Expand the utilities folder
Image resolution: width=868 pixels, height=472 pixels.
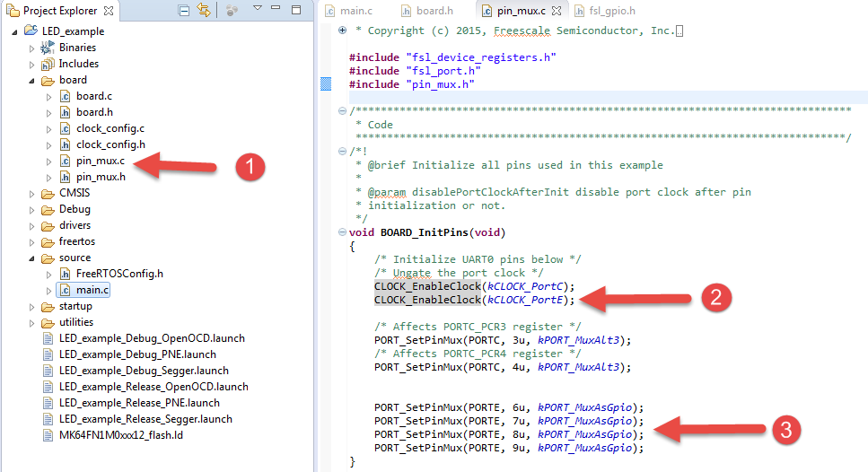point(31,323)
